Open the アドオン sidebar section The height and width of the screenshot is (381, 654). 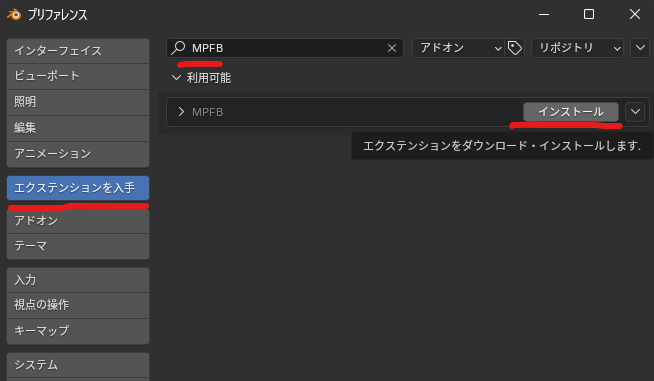coord(78,221)
